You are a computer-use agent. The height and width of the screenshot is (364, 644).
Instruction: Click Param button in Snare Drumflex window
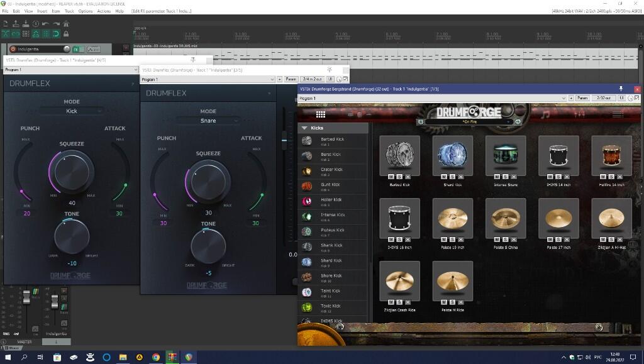291,79
